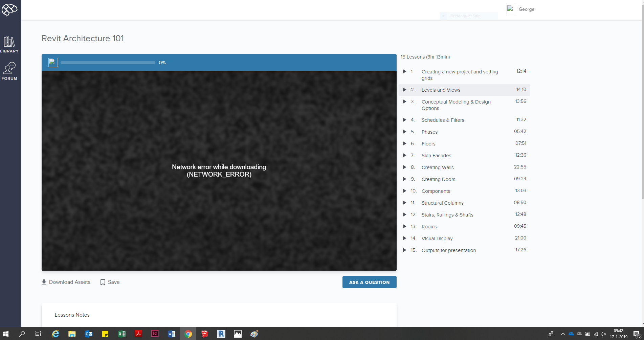Image resolution: width=644 pixels, height=340 pixels.
Task: Open Revit from taskbar
Action: 221,334
